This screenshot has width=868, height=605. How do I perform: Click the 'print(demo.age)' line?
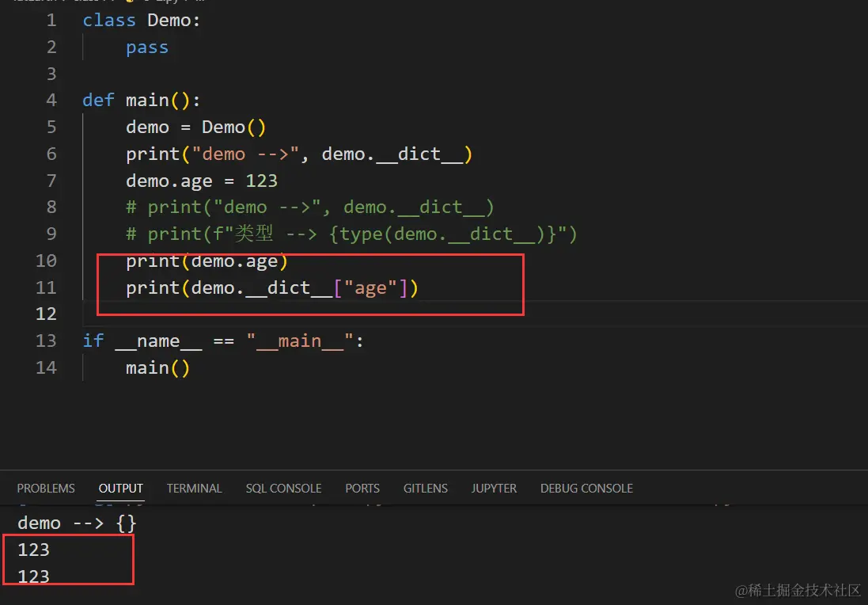coord(207,261)
